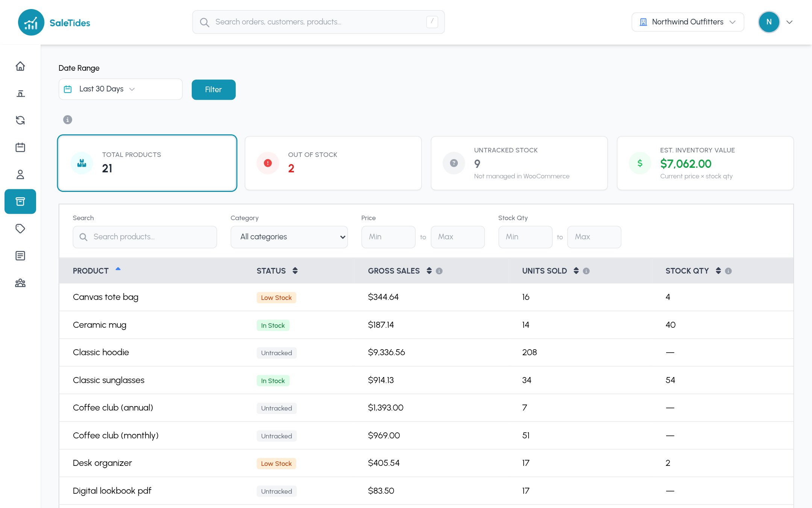
Task: Click the SaleTides logo icon
Action: 31,23
